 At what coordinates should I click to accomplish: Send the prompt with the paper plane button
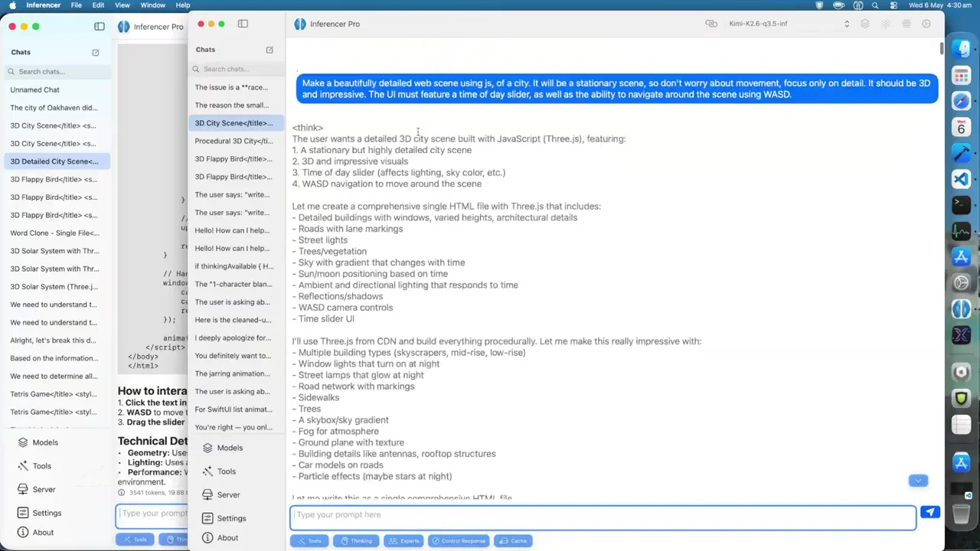click(929, 512)
